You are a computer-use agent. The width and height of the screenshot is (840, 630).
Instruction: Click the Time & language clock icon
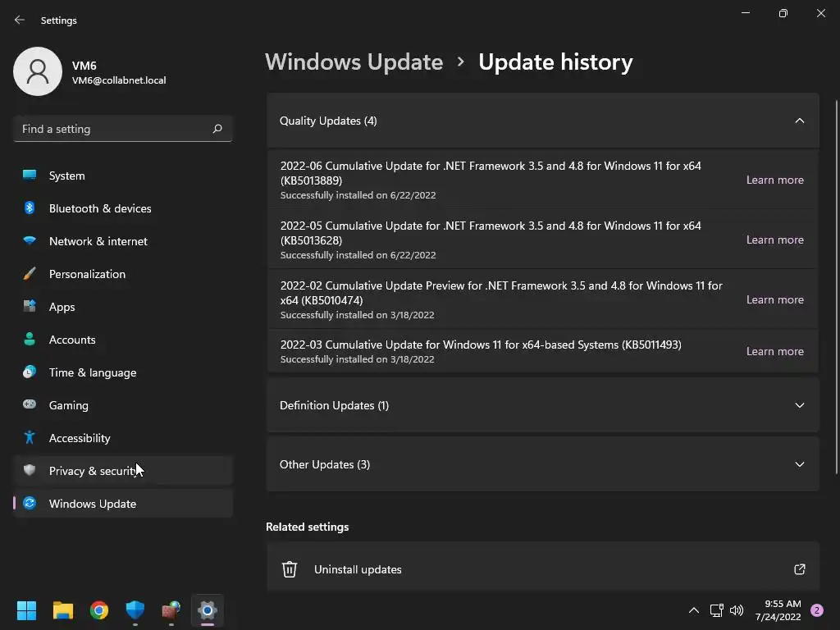pos(30,372)
